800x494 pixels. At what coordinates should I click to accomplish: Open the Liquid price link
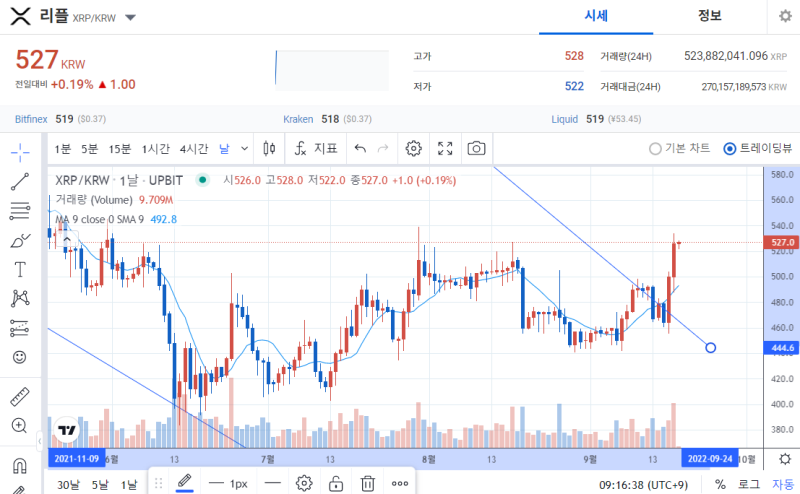[564, 119]
